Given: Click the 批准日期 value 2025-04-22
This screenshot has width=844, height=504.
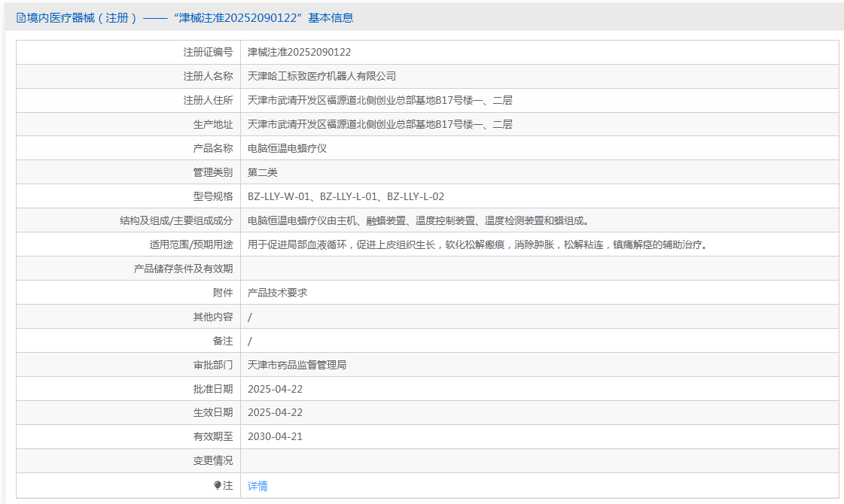Looking at the screenshot, I should 275,390.
